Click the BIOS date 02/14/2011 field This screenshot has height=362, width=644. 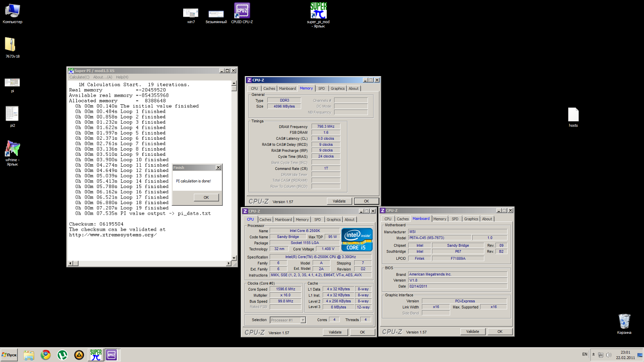458,286
